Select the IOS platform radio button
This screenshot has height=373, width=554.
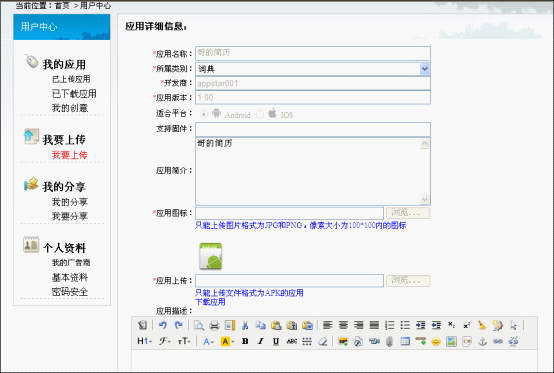tap(260, 114)
